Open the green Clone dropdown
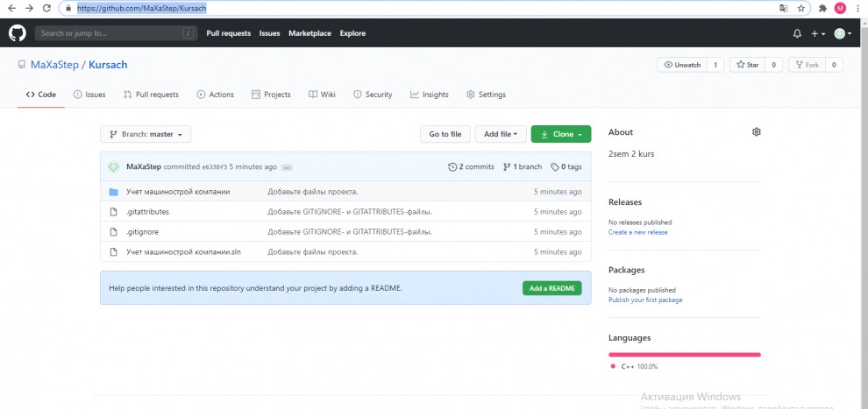Viewport: 868px width, 409px height. click(x=561, y=134)
